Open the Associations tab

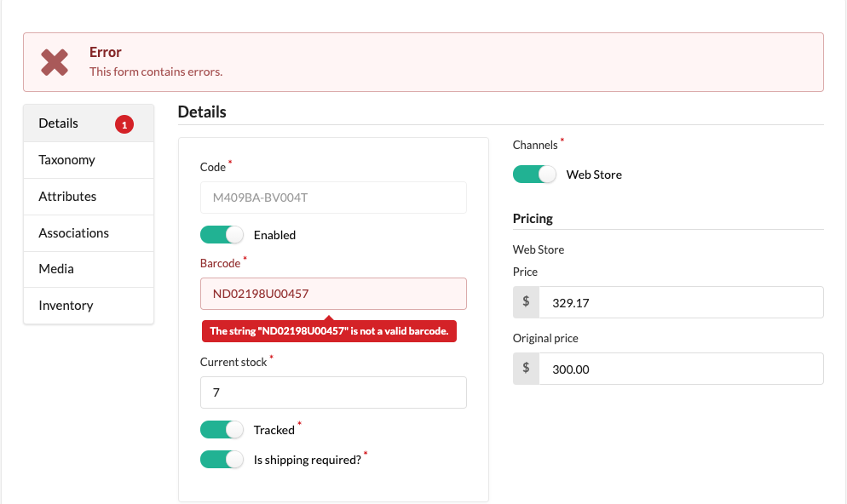click(x=89, y=233)
